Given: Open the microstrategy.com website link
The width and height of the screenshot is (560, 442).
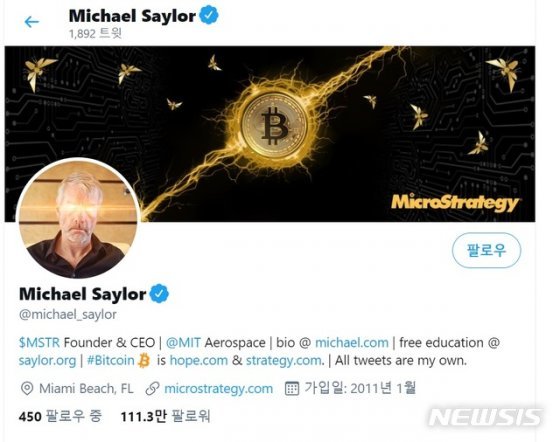Looking at the screenshot, I should (x=219, y=388).
